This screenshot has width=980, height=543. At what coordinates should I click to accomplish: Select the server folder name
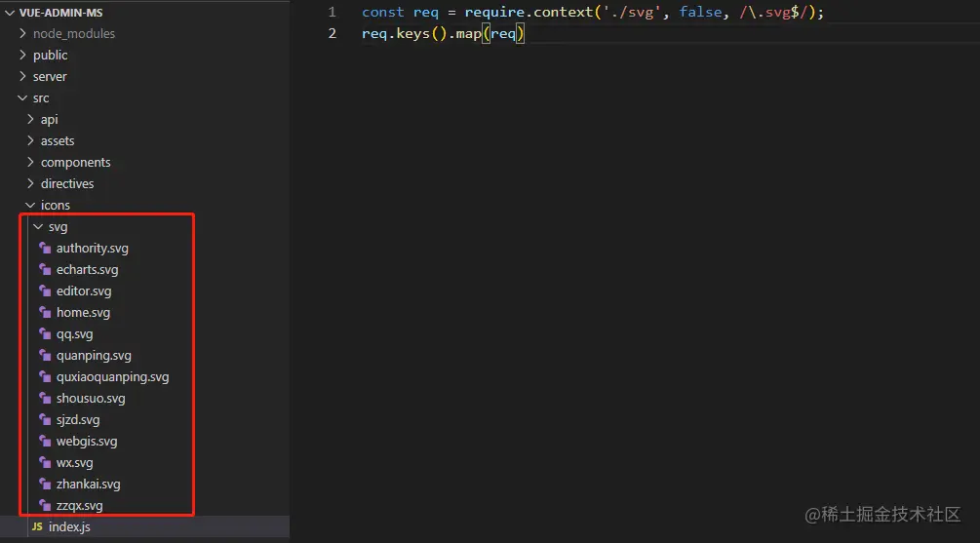[x=50, y=77]
